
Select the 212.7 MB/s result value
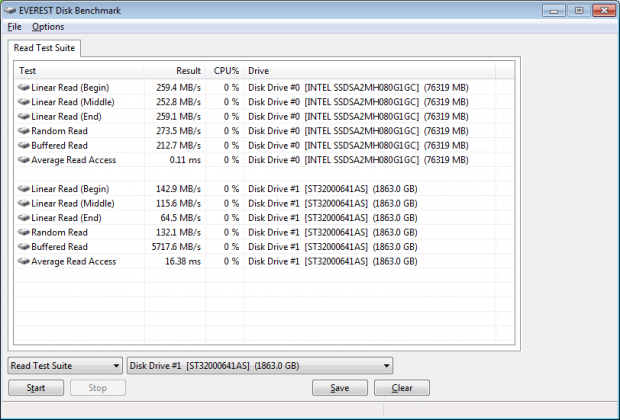pos(178,146)
